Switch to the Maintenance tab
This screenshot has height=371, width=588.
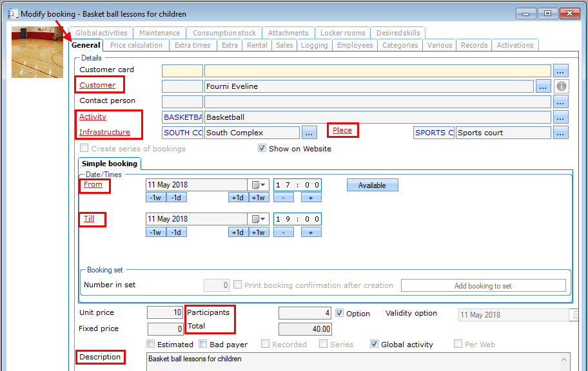point(159,33)
